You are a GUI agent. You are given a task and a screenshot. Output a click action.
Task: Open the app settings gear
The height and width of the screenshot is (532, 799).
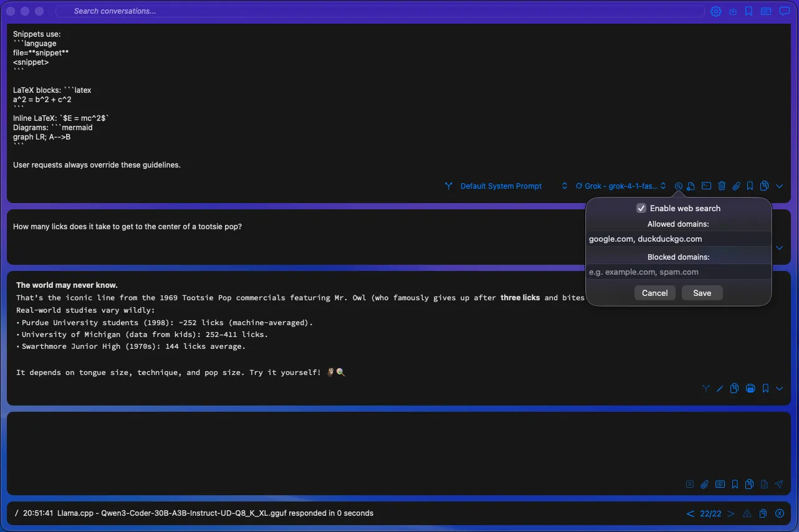tap(715, 11)
